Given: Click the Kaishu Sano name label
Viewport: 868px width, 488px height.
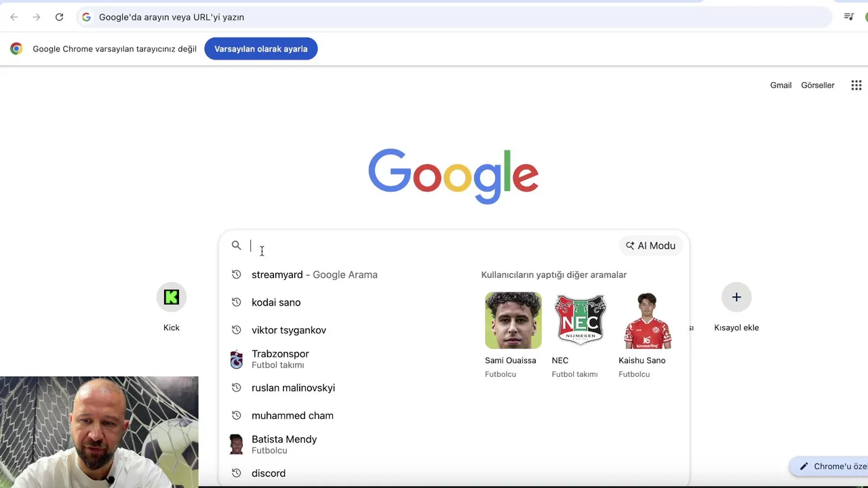Looking at the screenshot, I should tap(642, 361).
